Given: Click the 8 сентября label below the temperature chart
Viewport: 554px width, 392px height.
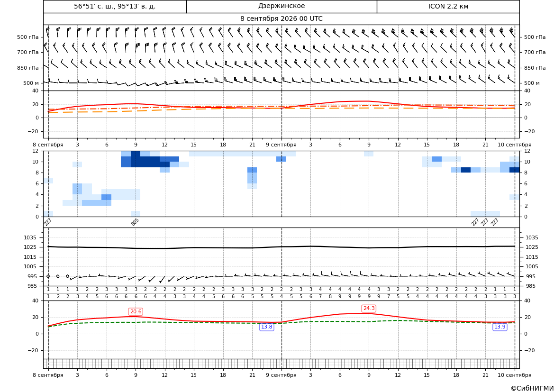Looking at the screenshot, I should (48, 145).
